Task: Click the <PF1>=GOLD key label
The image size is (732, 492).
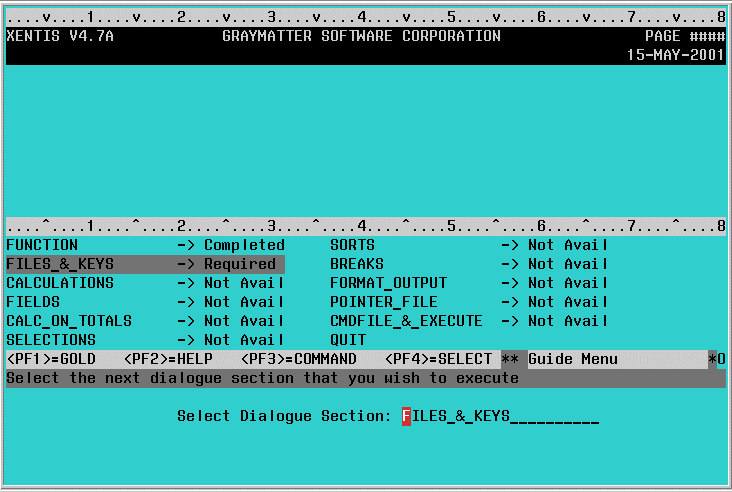Action: click(x=51, y=359)
